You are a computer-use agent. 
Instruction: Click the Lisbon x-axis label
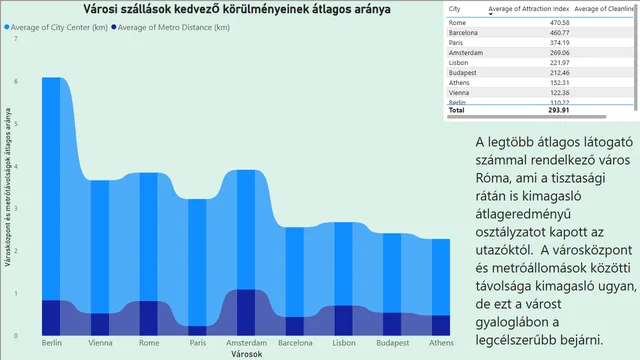(344, 343)
